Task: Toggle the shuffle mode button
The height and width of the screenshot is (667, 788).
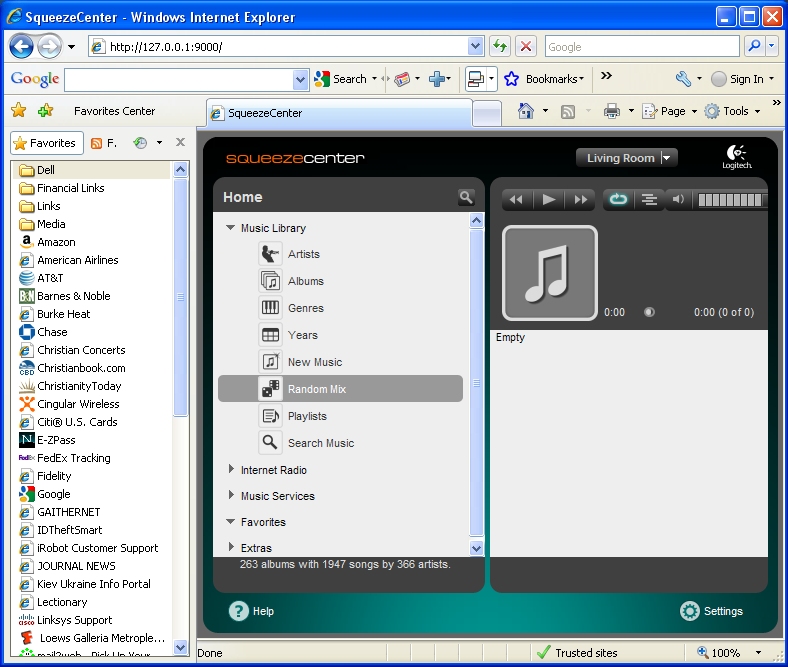Action: click(649, 200)
